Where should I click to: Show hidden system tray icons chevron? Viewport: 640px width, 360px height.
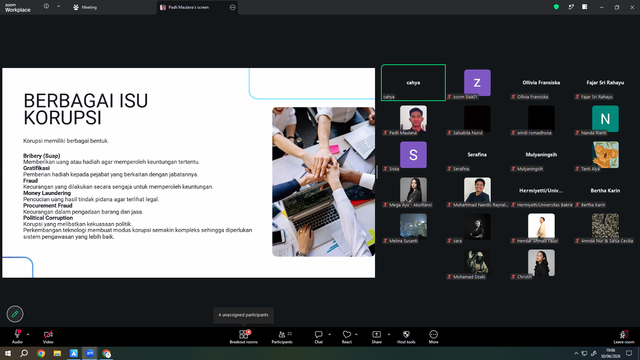click(576, 353)
